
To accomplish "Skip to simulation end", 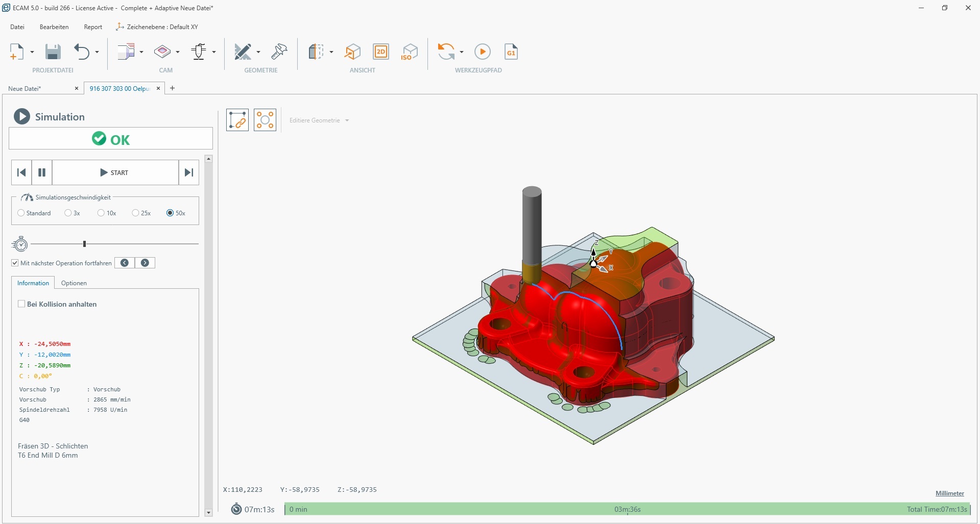I will coord(189,172).
